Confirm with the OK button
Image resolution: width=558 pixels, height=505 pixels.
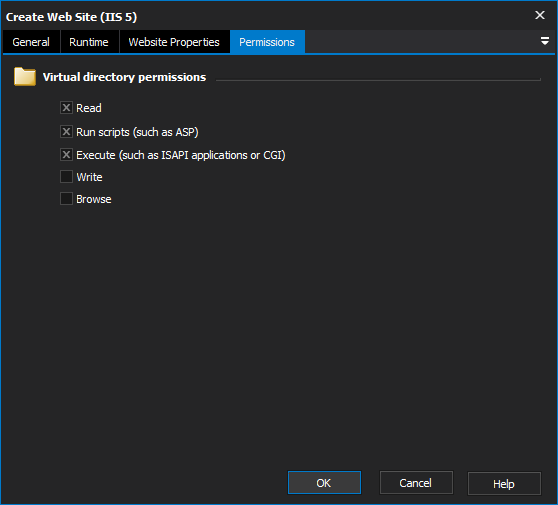click(324, 483)
